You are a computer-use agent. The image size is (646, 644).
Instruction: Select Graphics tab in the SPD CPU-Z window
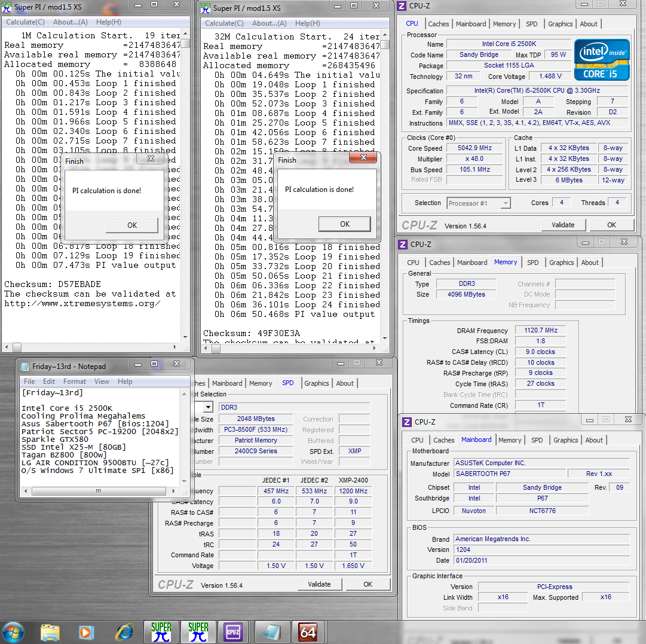click(316, 383)
